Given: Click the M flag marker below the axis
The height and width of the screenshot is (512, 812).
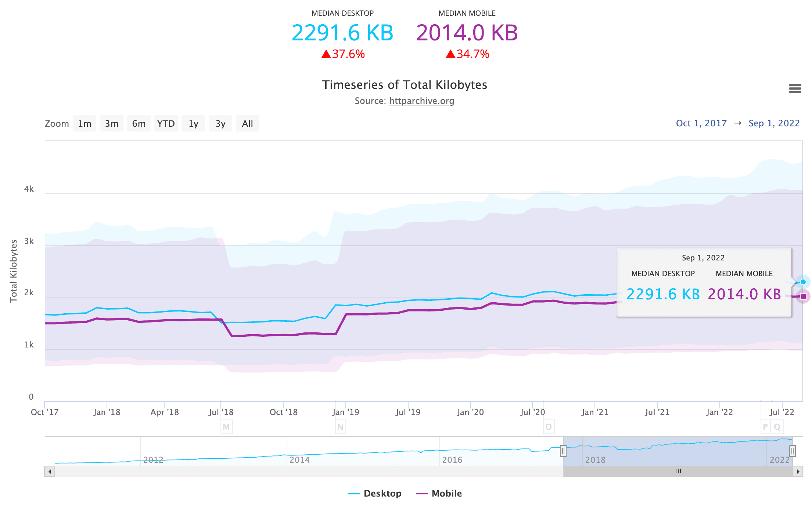Looking at the screenshot, I should click(x=226, y=427).
